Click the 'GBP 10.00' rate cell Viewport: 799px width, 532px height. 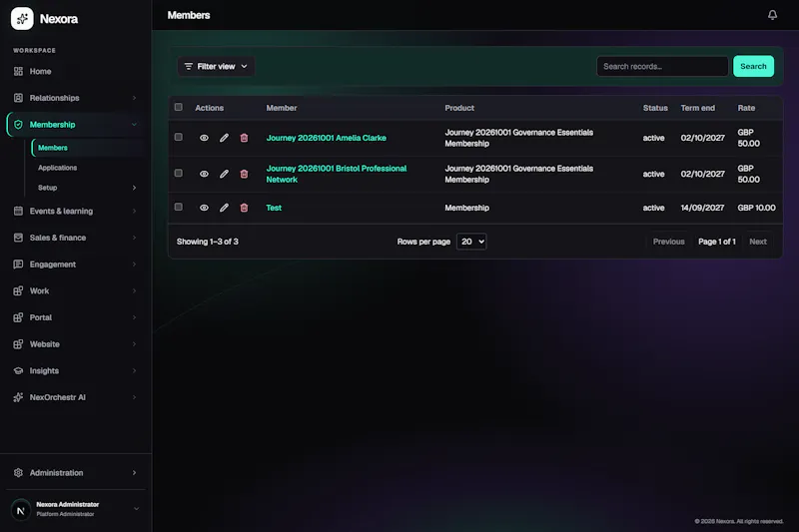tap(756, 208)
